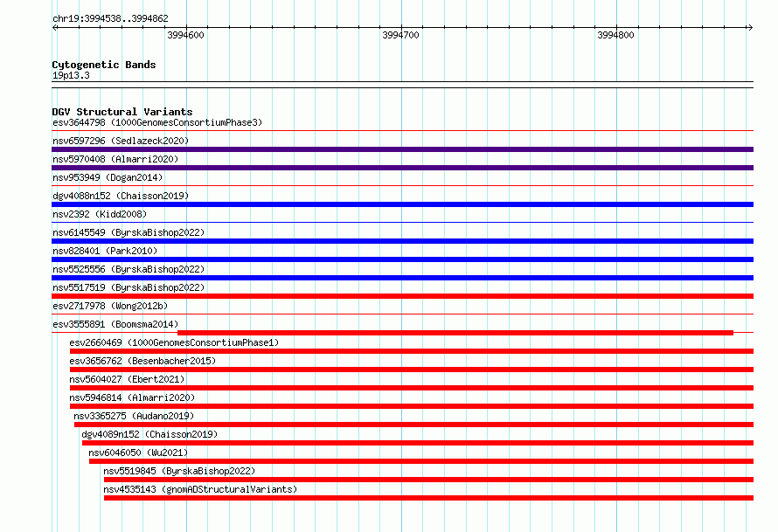Click the Cytogenetic Bands track title

(x=104, y=65)
